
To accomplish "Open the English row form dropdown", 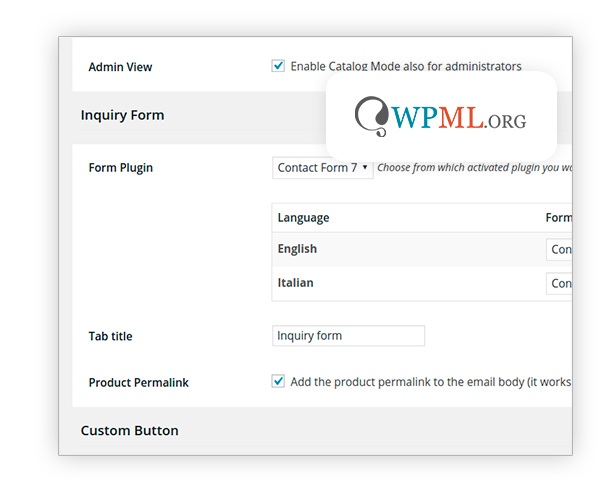I will click(x=559, y=250).
